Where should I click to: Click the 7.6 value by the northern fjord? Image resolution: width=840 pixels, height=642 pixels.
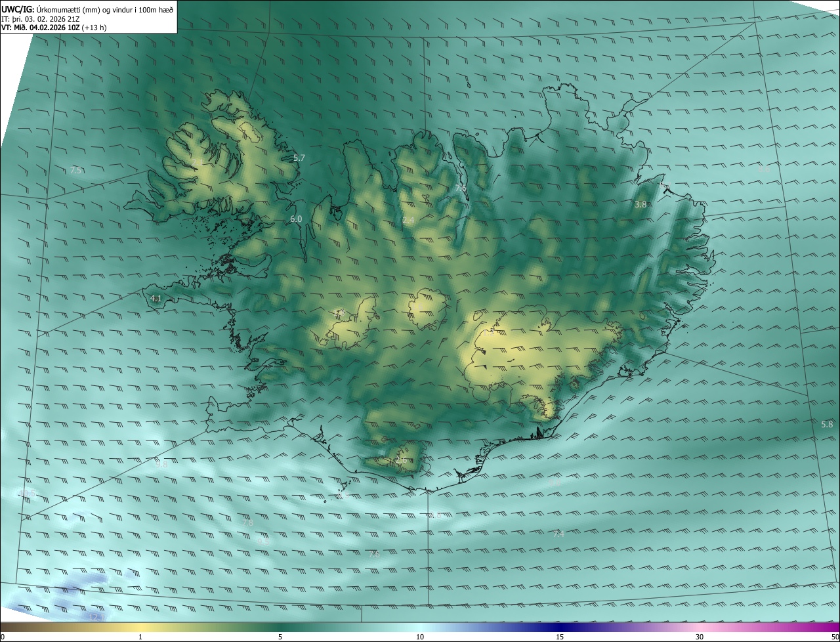pos(461,188)
